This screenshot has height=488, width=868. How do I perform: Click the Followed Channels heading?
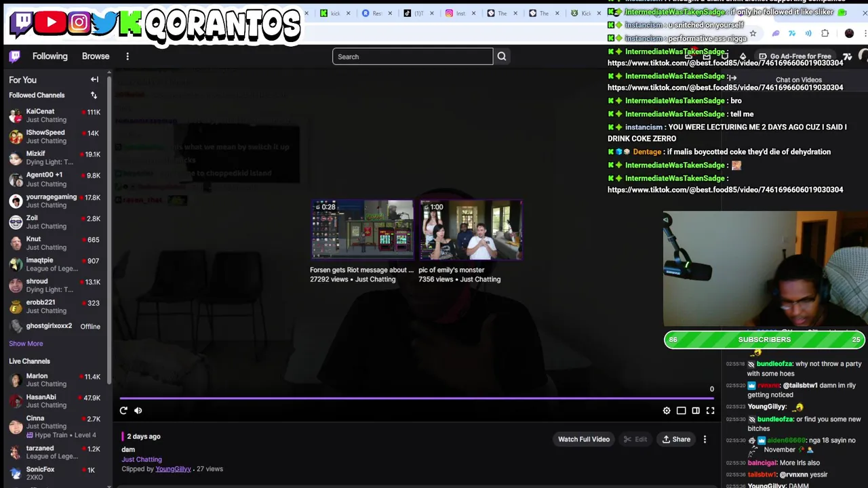37,96
